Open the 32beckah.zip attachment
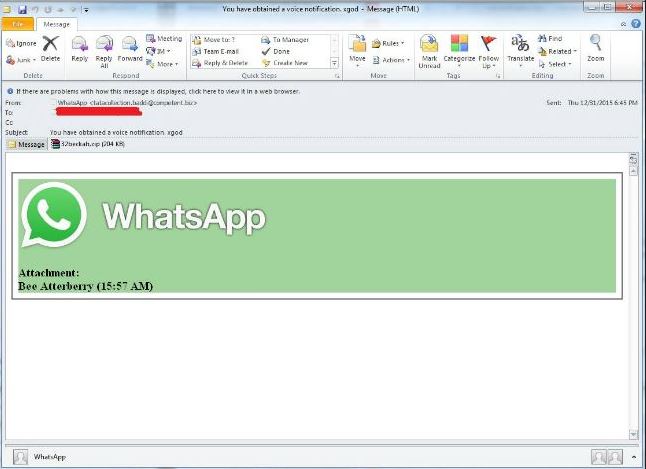 [x=88, y=144]
